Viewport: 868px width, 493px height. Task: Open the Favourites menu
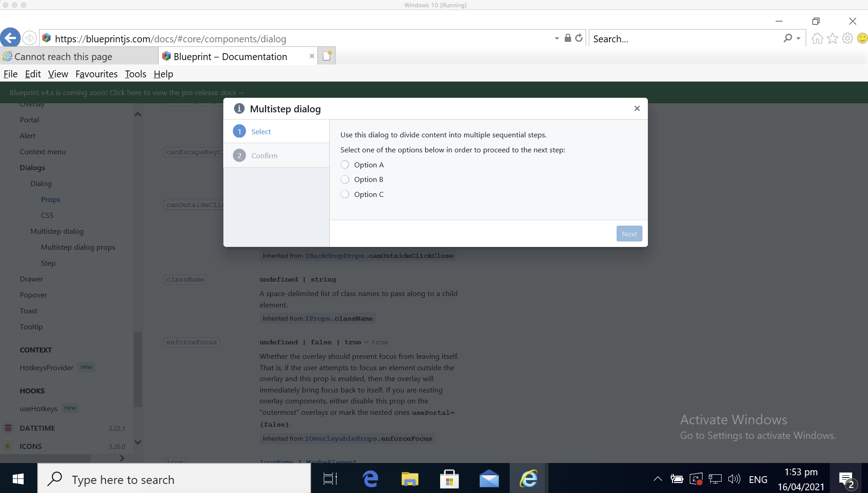pos(96,74)
